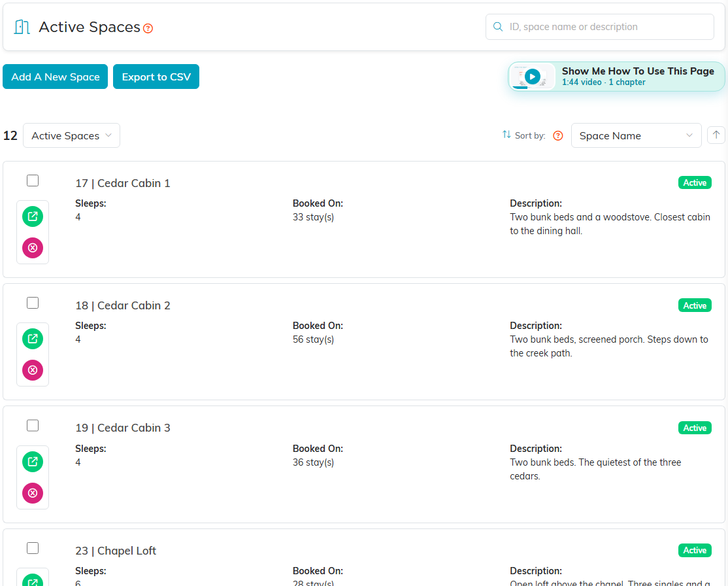Click the '33 stay(s)' booking count

coord(314,217)
